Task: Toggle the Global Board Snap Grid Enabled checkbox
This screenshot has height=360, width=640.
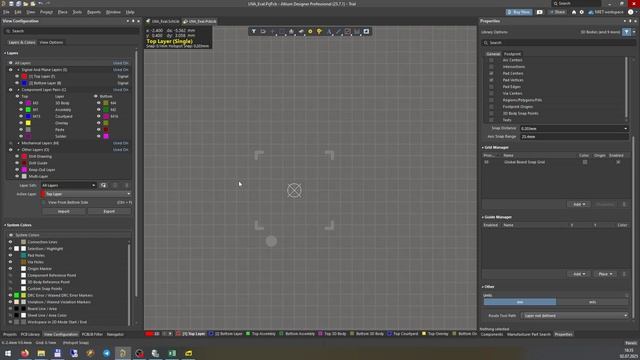Action: click(618, 162)
